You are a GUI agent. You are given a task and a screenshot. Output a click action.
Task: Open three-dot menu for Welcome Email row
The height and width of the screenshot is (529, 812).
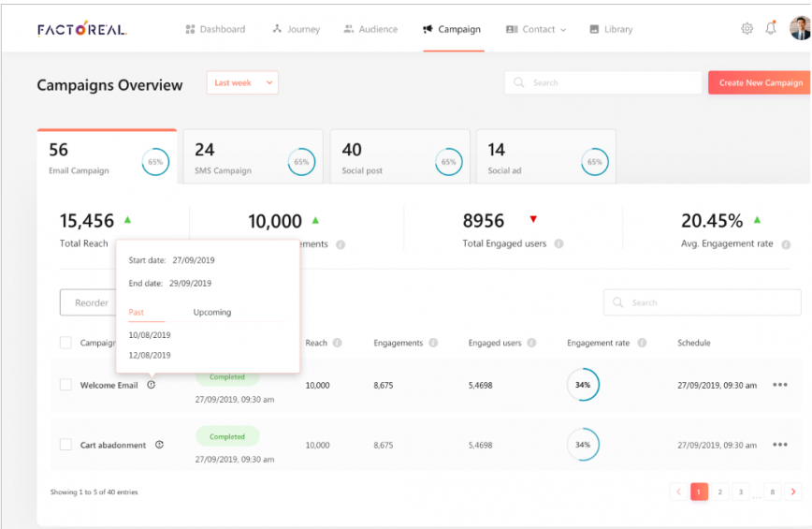click(779, 385)
